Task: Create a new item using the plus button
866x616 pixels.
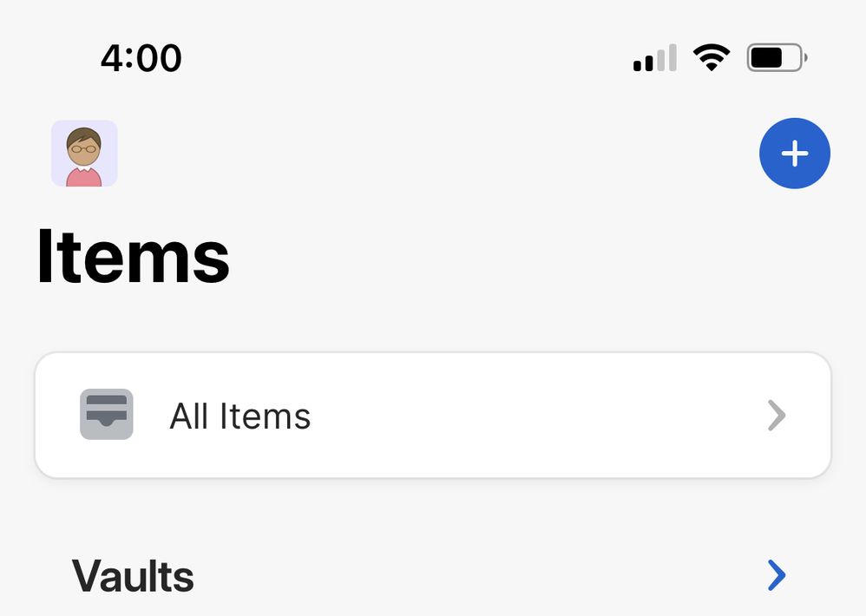Action: click(x=794, y=154)
